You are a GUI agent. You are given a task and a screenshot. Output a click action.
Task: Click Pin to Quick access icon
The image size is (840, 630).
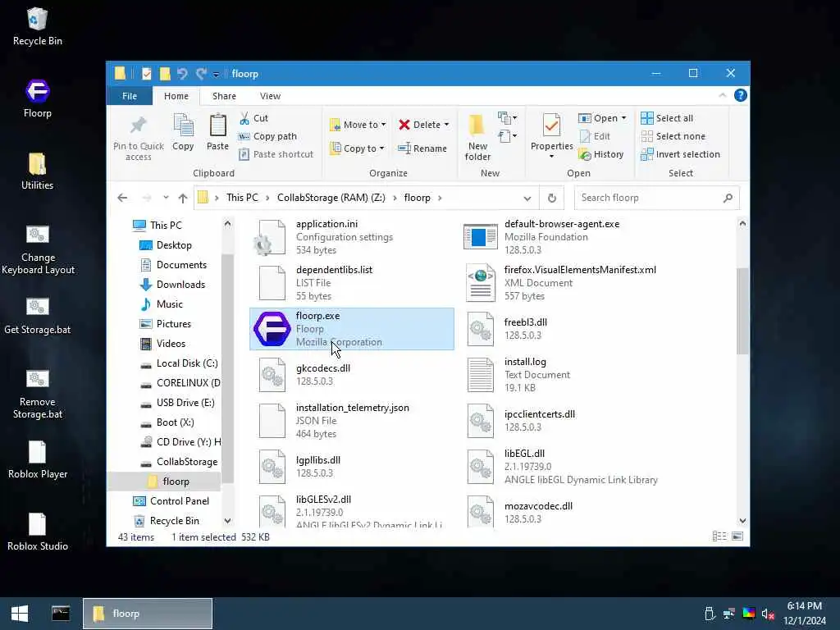click(138, 126)
